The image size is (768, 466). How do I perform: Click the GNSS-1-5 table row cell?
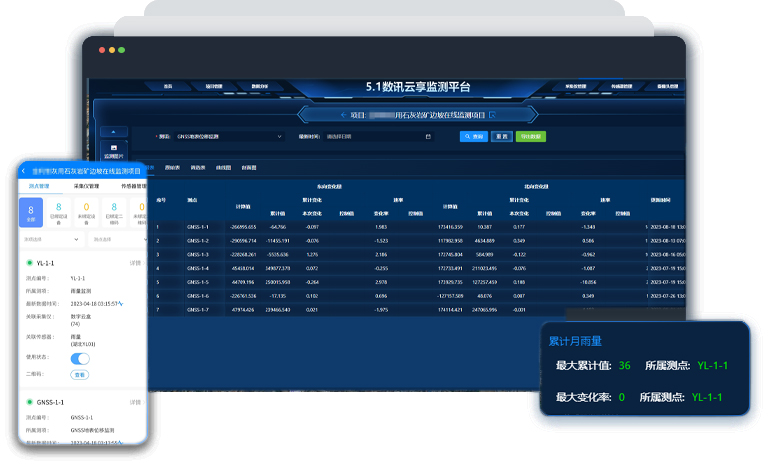pyautogui.click(x=197, y=282)
